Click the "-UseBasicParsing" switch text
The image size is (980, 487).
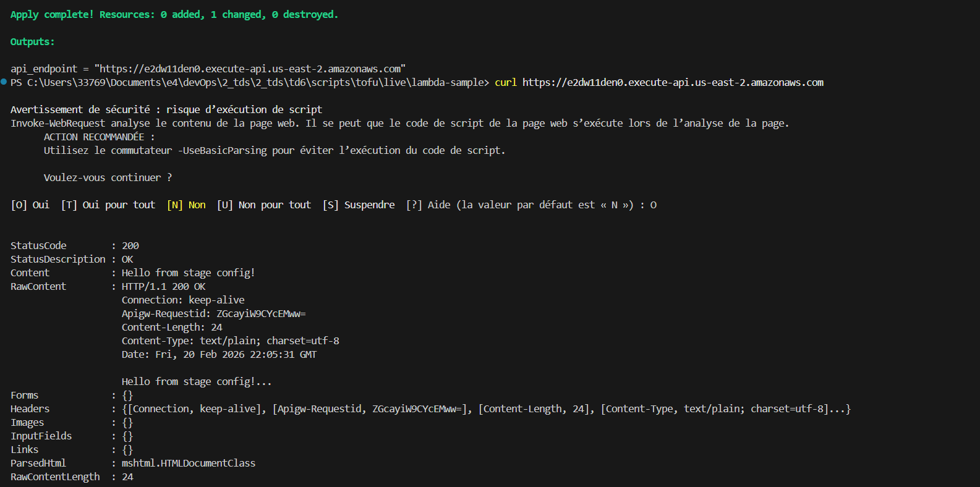[222, 150]
